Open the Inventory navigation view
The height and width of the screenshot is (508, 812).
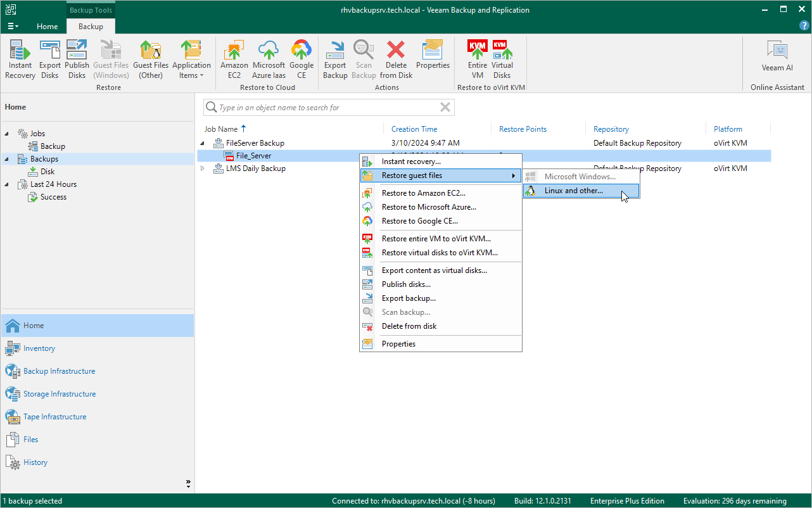coord(98,348)
